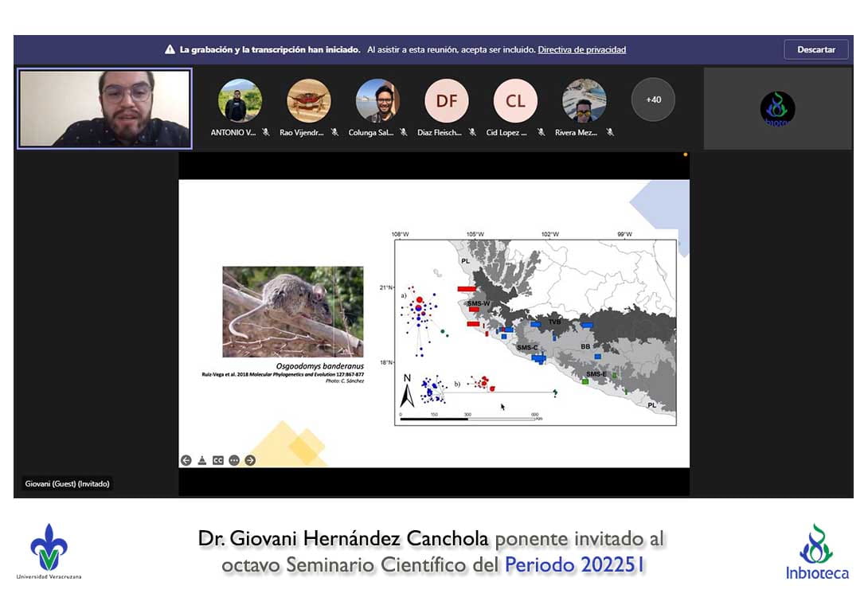The image size is (868, 605).
Task: Click the warning triangle icon in banner
Action: (x=170, y=49)
